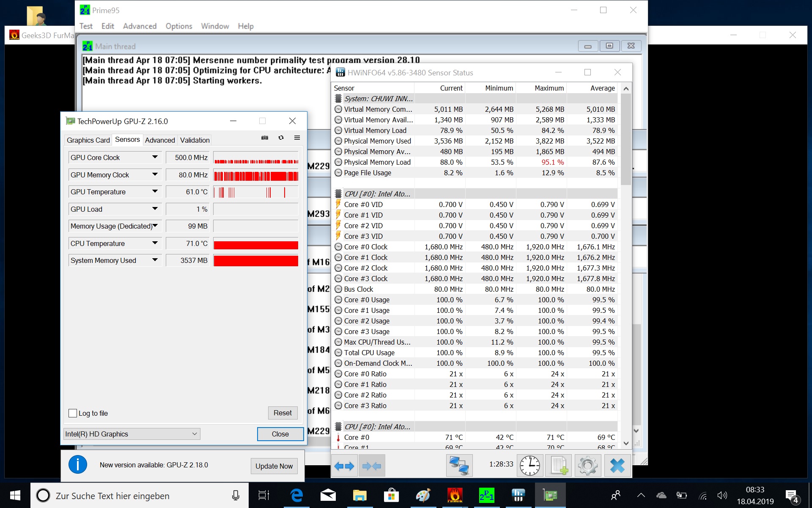Open Task View from taskbar
Screen dimensions: 812x508
click(264, 495)
